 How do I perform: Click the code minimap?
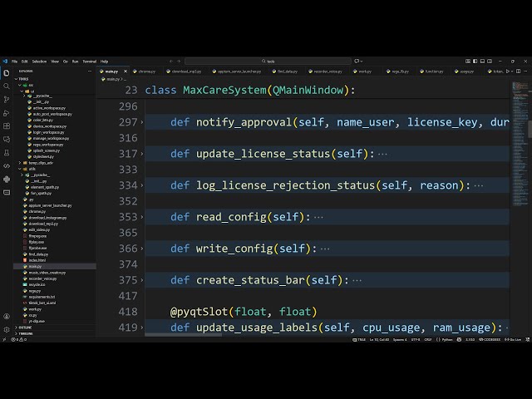tap(519, 142)
